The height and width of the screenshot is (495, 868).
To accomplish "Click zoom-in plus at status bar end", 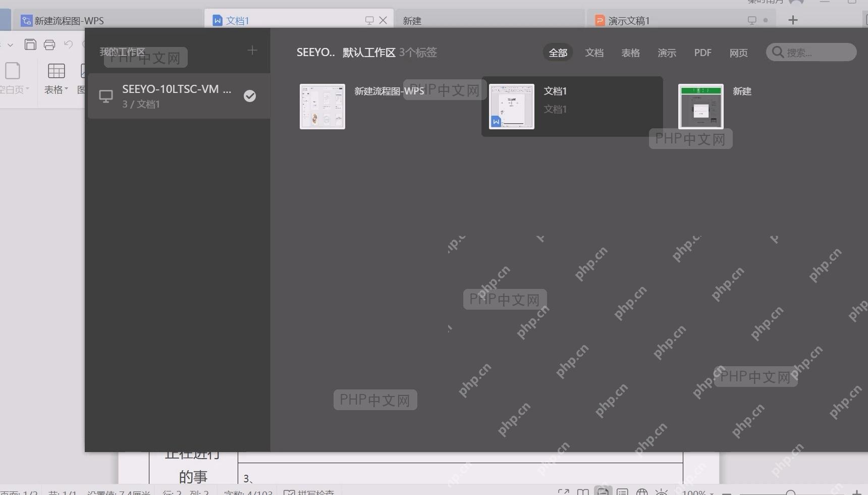I will 856,493.
